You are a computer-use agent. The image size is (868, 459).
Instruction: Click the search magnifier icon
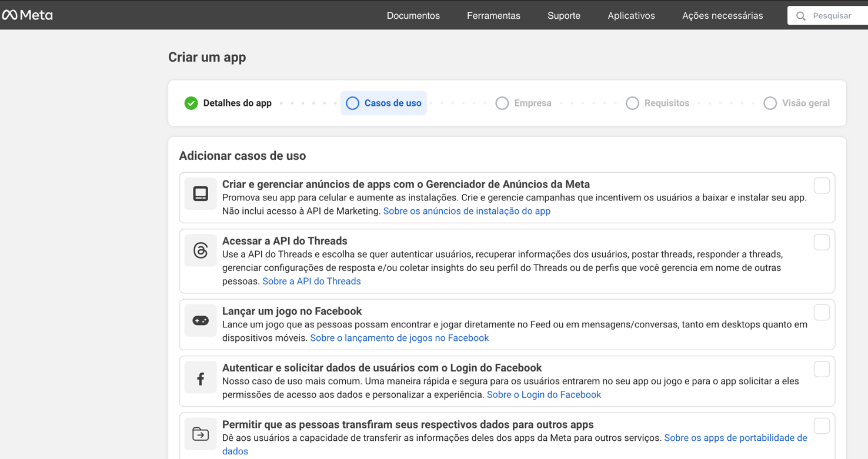pyautogui.click(x=800, y=16)
